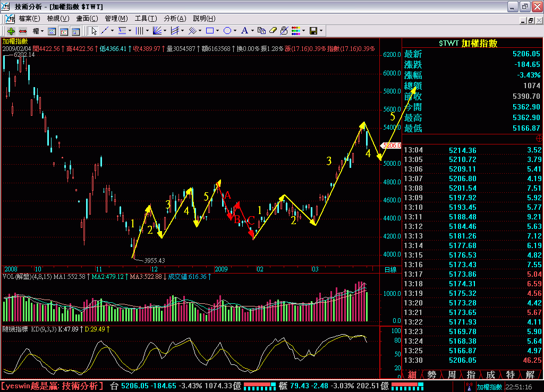
Task: Open the color palette dots icon
Action: [296, 31]
